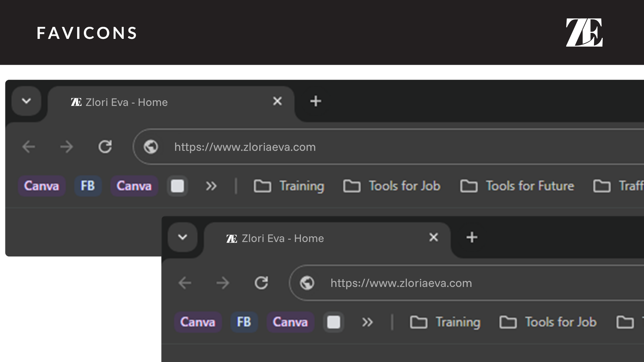644x362 pixels.
Task: Click white square bookmark in upper bar
Action: click(177, 186)
